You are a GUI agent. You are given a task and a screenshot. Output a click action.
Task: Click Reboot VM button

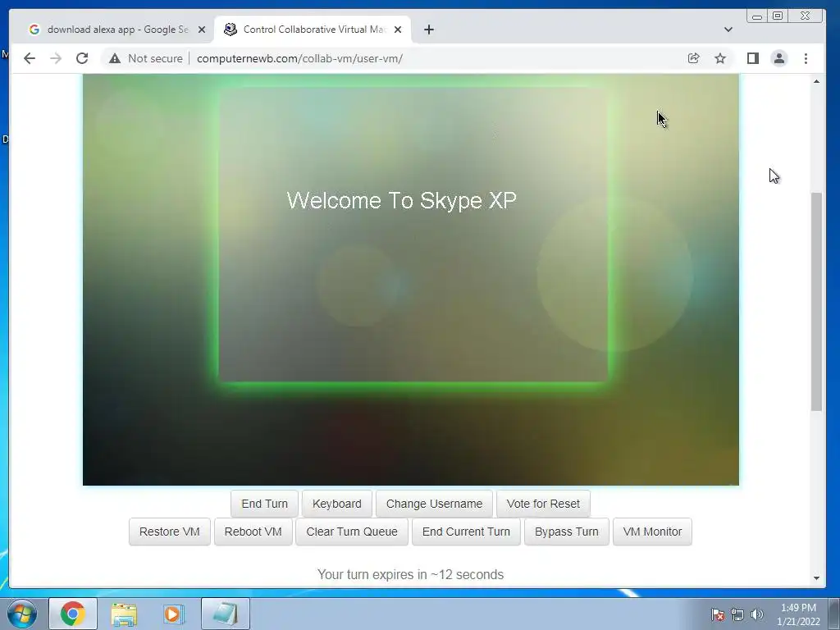point(253,532)
